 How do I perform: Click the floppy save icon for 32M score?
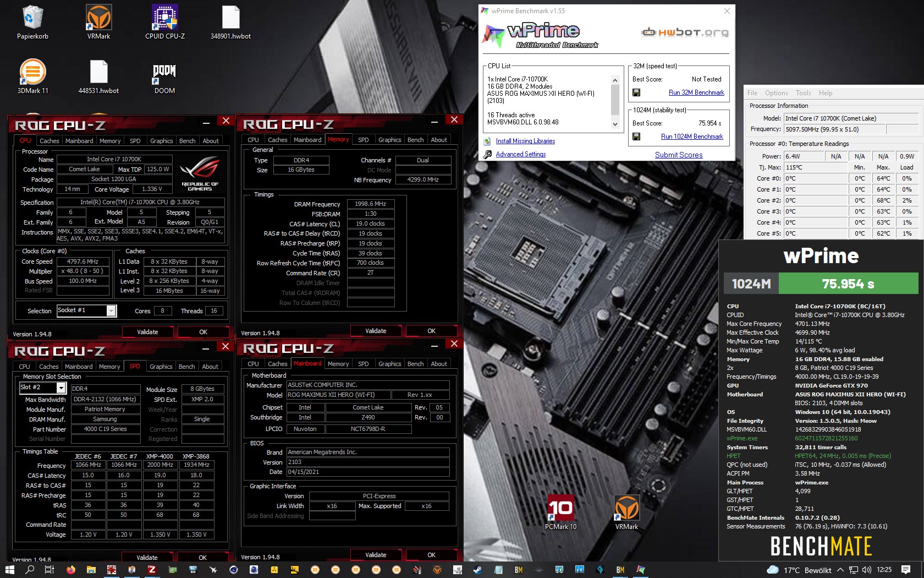point(636,92)
